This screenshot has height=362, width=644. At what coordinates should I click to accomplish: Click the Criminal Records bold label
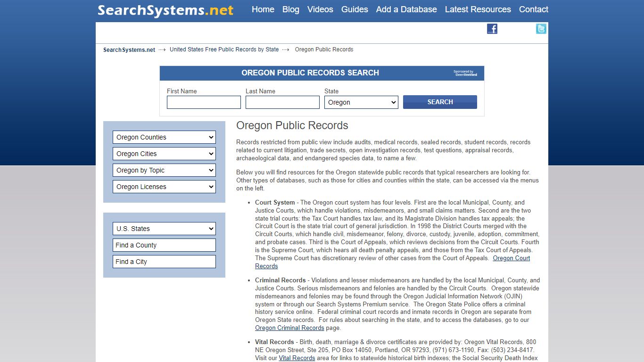(x=281, y=280)
